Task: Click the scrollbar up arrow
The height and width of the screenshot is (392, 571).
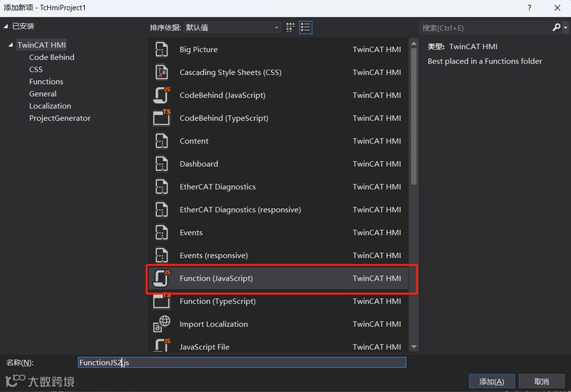Action: (x=414, y=44)
